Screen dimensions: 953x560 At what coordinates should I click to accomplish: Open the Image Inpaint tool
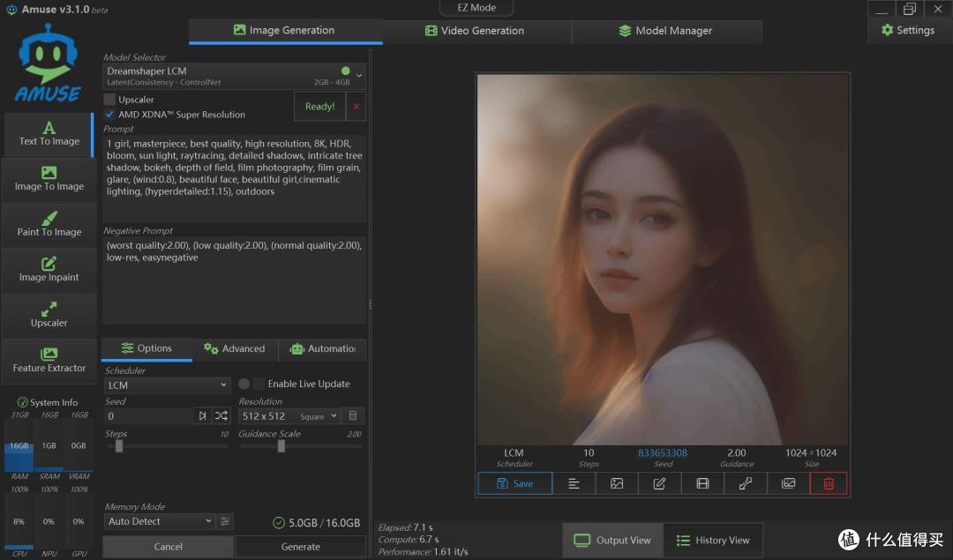coord(49,270)
